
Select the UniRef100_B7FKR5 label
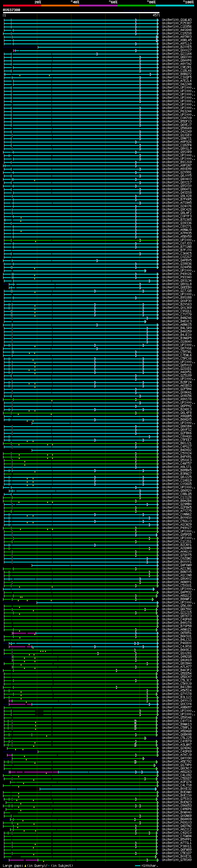(x=177, y=200)
